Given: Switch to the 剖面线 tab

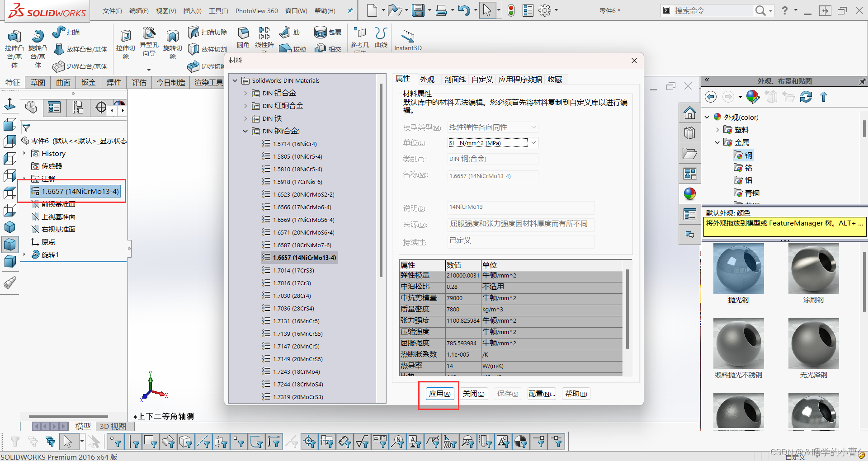Looking at the screenshot, I should click(x=455, y=79).
